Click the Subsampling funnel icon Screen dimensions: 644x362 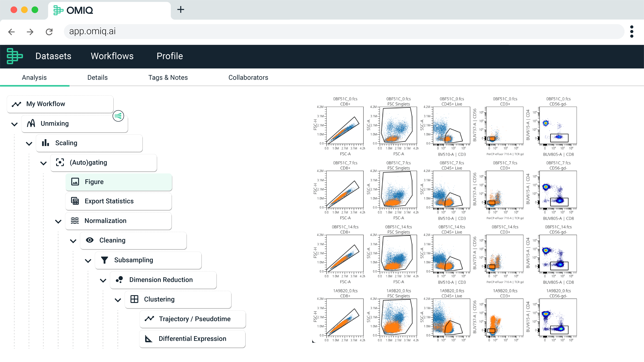coord(104,260)
